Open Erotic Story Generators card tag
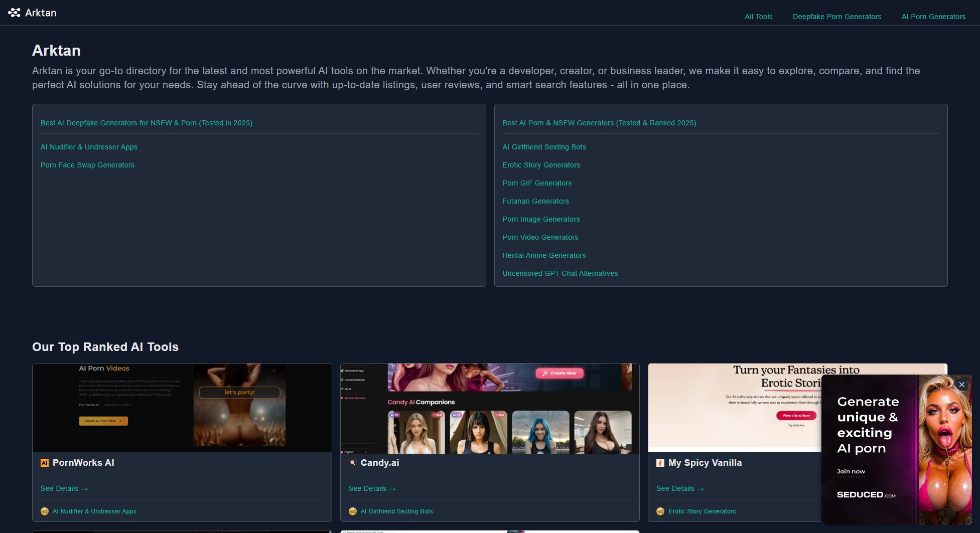 tap(702, 511)
